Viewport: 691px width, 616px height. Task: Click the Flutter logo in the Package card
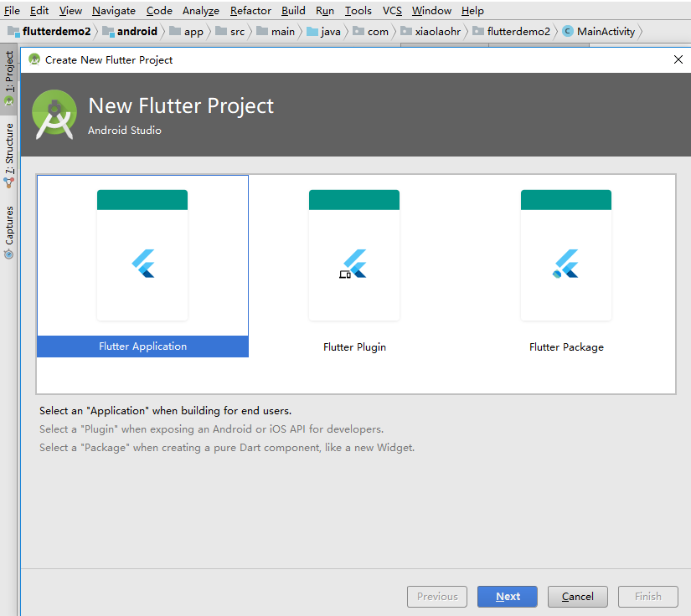coord(565,264)
